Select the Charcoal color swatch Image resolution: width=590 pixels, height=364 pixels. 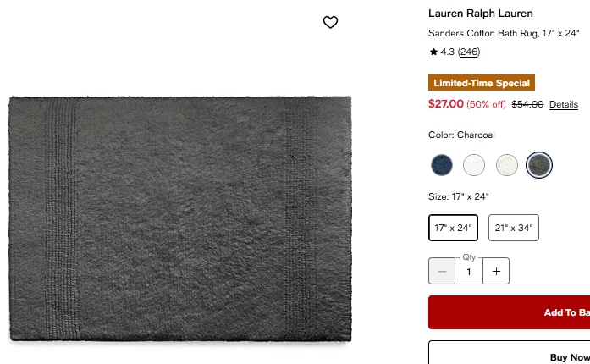pyautogui.click(x=539, y=165)
